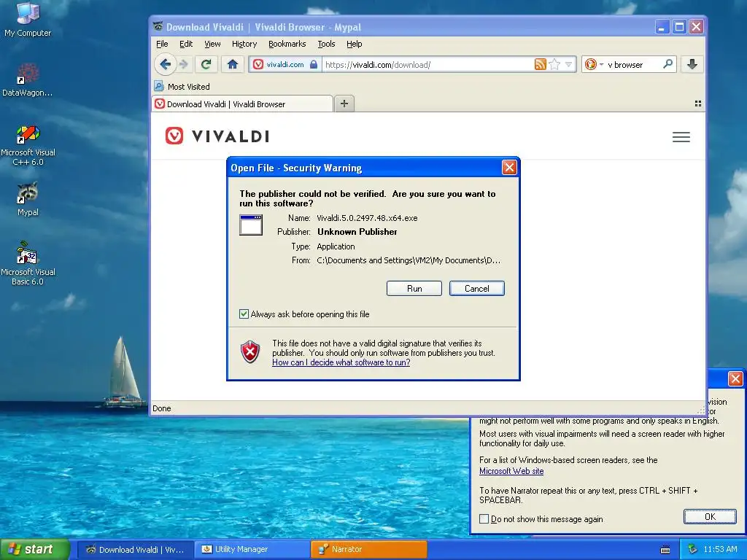Image resolution: width=747 pixels, height=560 pixels.
Task: Reload the page with the refresh icon
Action: click(206, 64)
